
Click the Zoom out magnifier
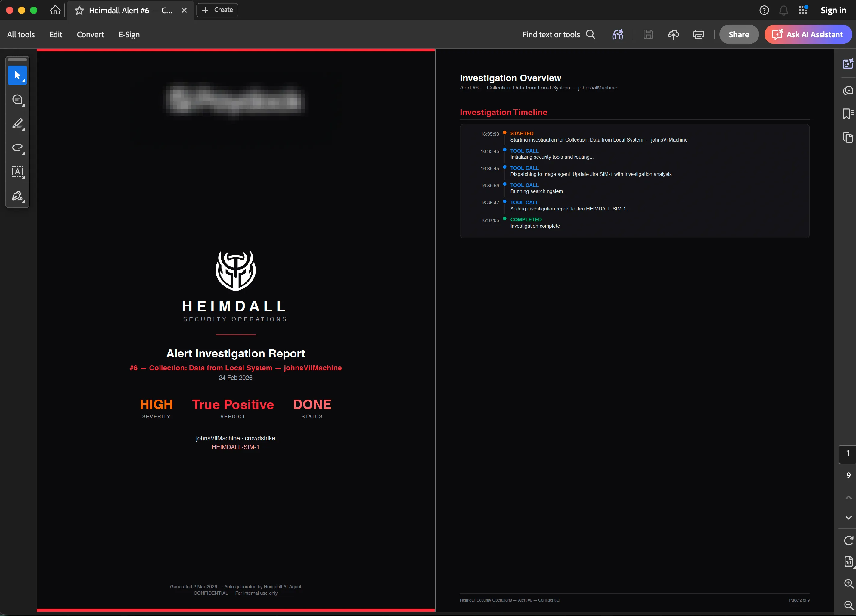pos(848,605)
